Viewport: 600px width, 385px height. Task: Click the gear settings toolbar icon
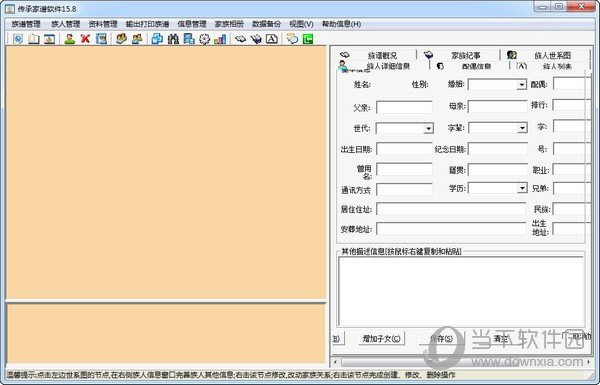(204, 39)
